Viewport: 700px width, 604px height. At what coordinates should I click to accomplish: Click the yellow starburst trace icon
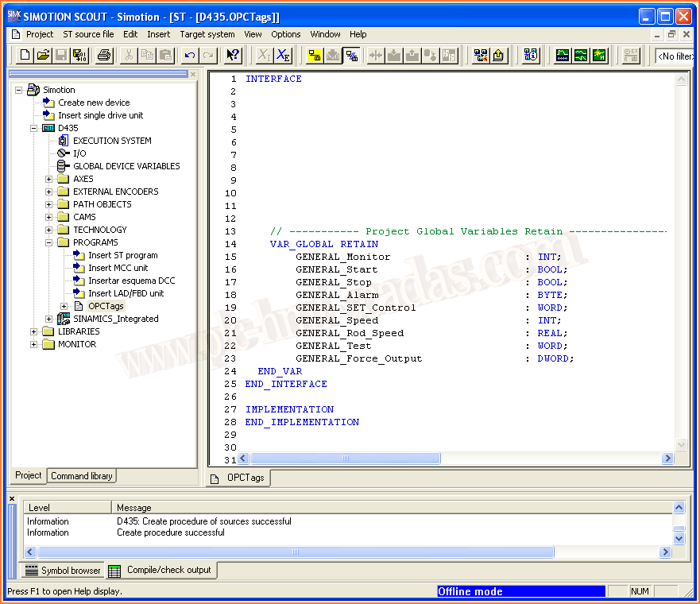coord(599,55)
